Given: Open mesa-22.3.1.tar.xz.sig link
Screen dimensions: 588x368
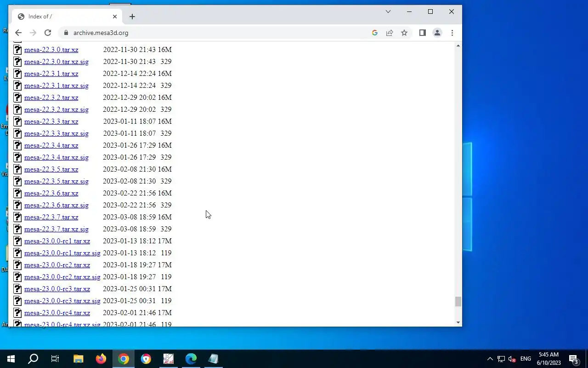Looking at the screenshot, I should click(x=56, y=86).
